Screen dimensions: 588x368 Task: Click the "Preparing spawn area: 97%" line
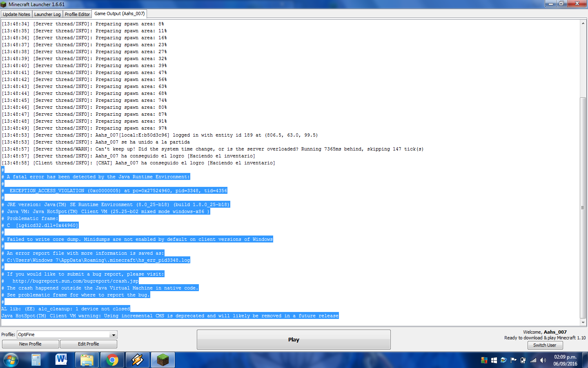point(84,128)
